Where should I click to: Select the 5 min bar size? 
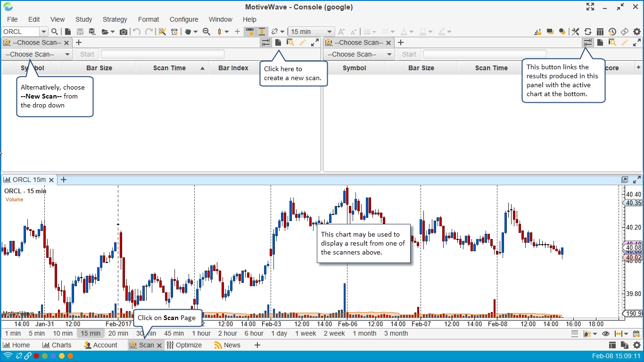pyautogui.click(x=37, y=333)
